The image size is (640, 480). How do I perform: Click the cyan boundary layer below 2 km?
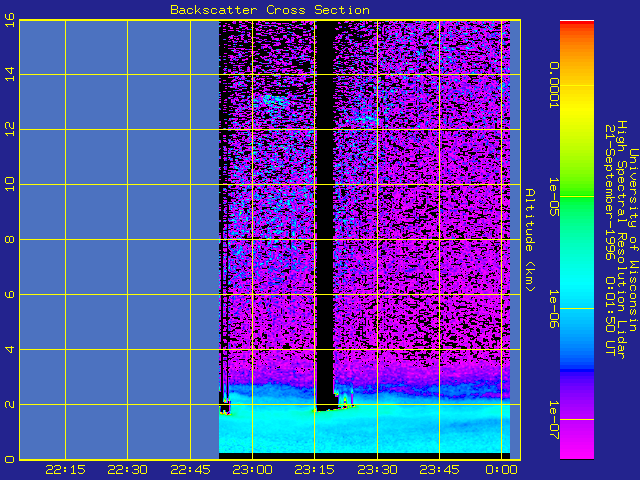click(364, 429)
